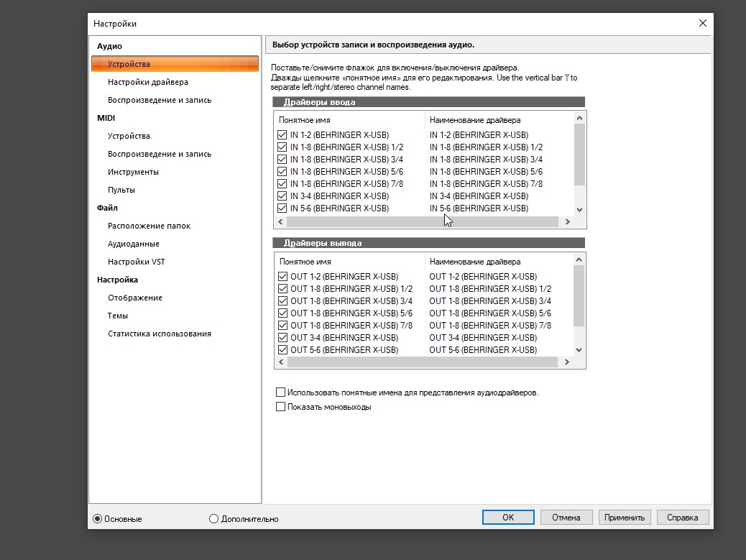Viewport: 746px width, 560px height.
Task: Close the Настройки dialog window
Action: pos(703,23)
